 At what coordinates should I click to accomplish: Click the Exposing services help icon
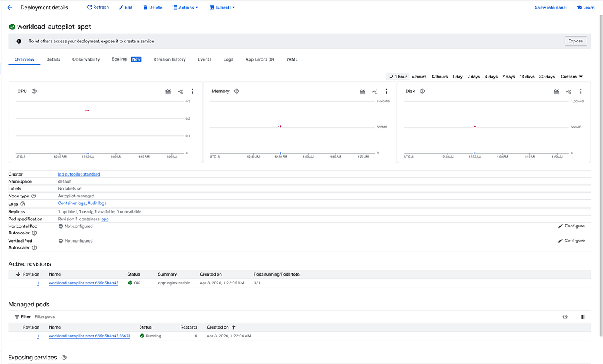pyautogui.click(x=64, y=358)
